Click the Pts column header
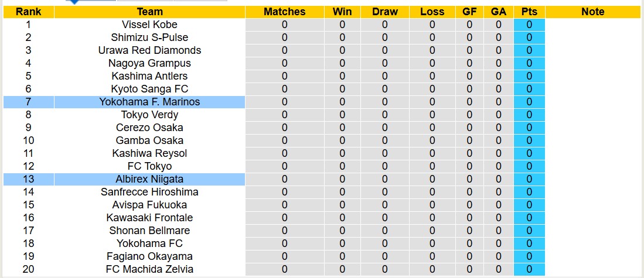 (529, 12)
